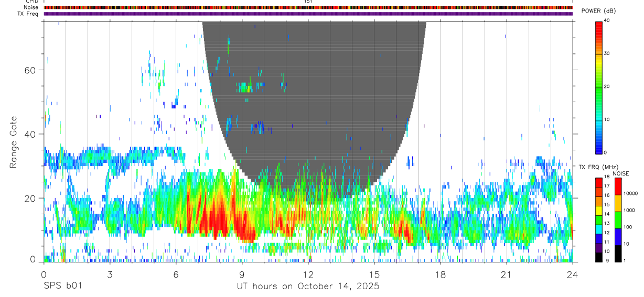Pick the blue 10 noise legend segment
The height and width of the screenshot is (297, 644).
click(x=618, y=237)
